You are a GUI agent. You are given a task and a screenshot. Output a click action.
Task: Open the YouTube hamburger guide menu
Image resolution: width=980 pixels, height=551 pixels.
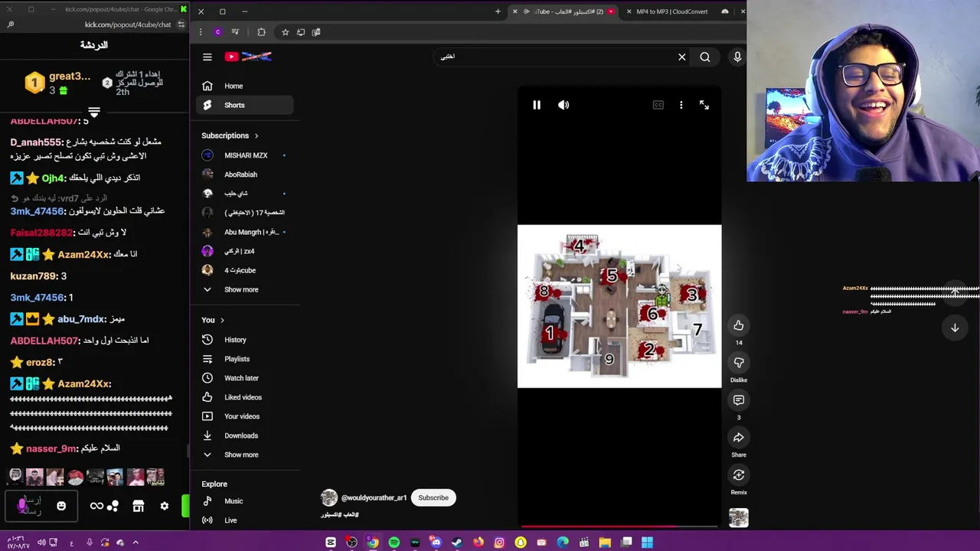(x=207, y=57)
